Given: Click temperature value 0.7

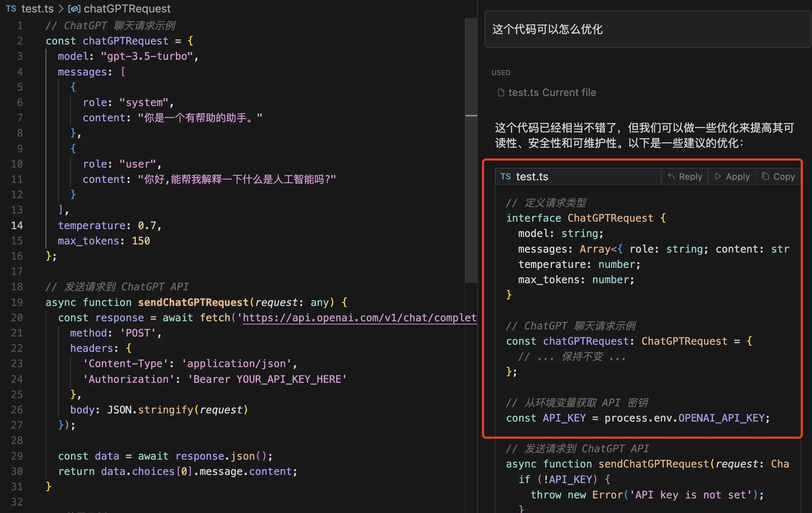Looking at the screenshot, I should click(x=147, y=226).
